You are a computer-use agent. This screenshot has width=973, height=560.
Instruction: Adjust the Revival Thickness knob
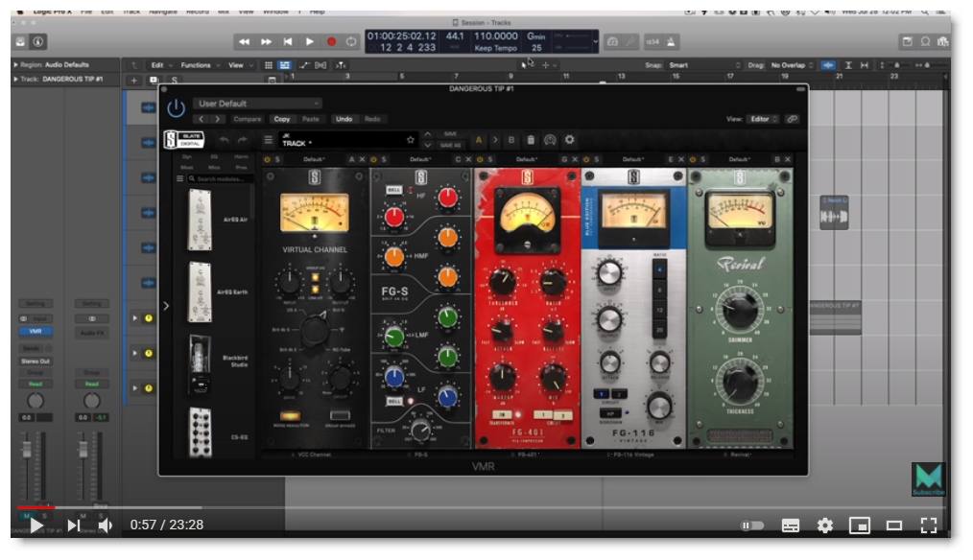pyautogui.click(x=740, y=380)
